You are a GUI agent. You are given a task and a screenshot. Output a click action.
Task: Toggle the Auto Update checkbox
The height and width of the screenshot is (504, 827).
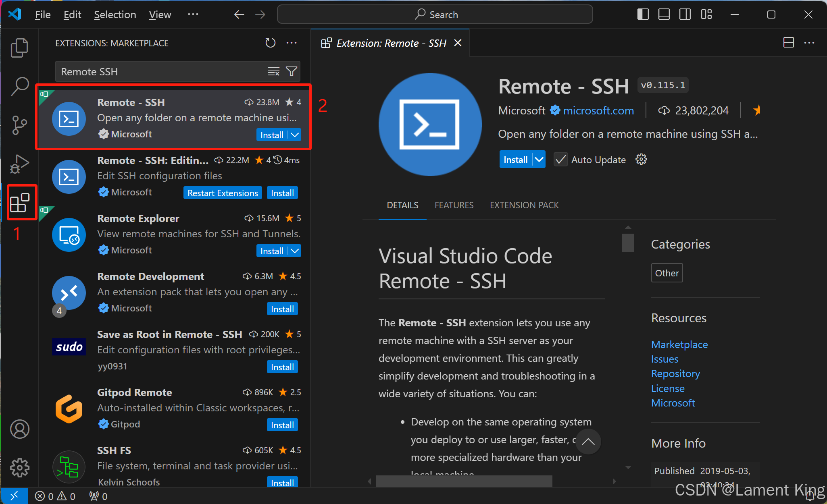coord(560,160)
